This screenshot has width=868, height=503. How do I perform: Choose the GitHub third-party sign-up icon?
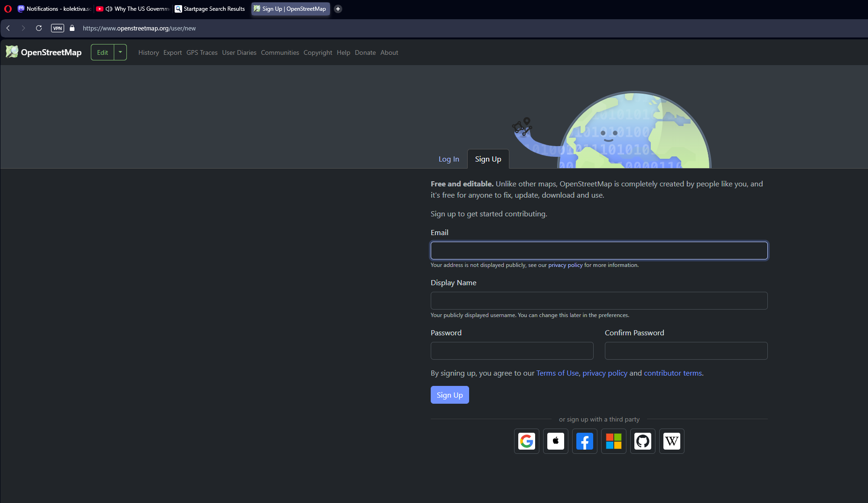642,441
